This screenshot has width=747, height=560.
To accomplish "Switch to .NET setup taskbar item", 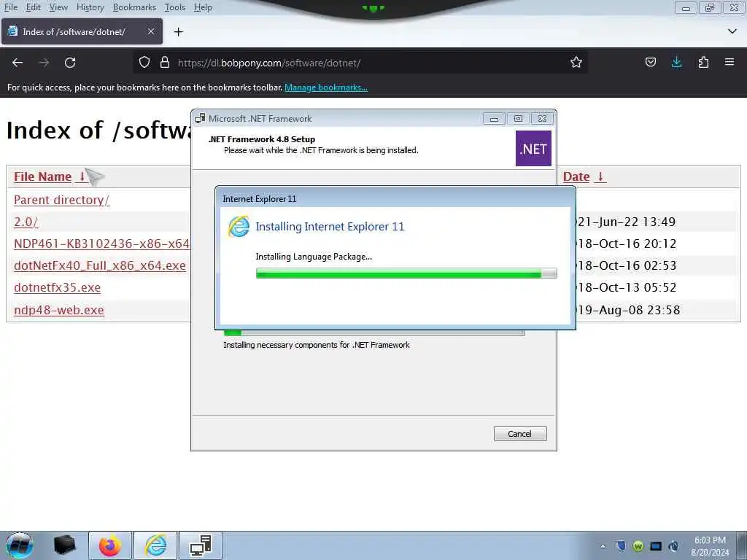I will click(x=201, y=545).
